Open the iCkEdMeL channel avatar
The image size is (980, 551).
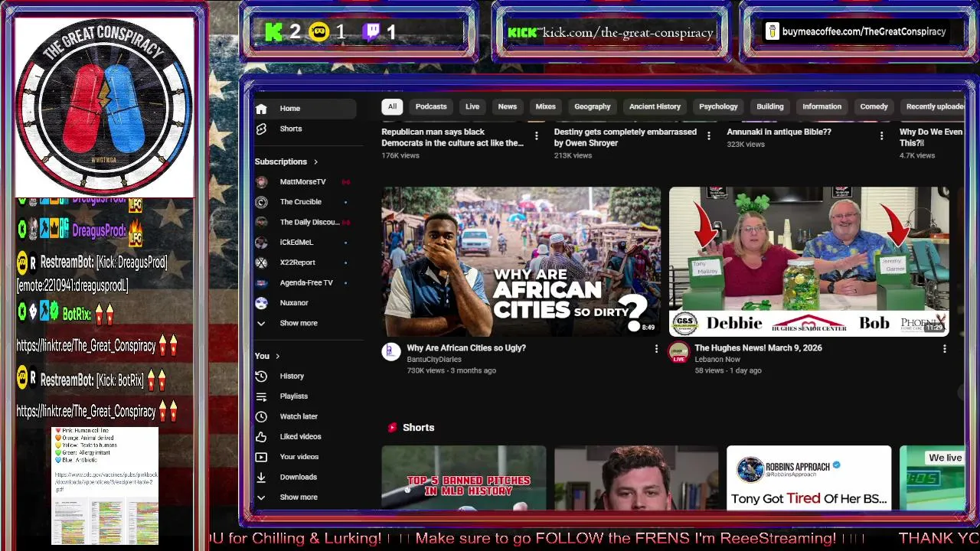[x=261, y=242]
